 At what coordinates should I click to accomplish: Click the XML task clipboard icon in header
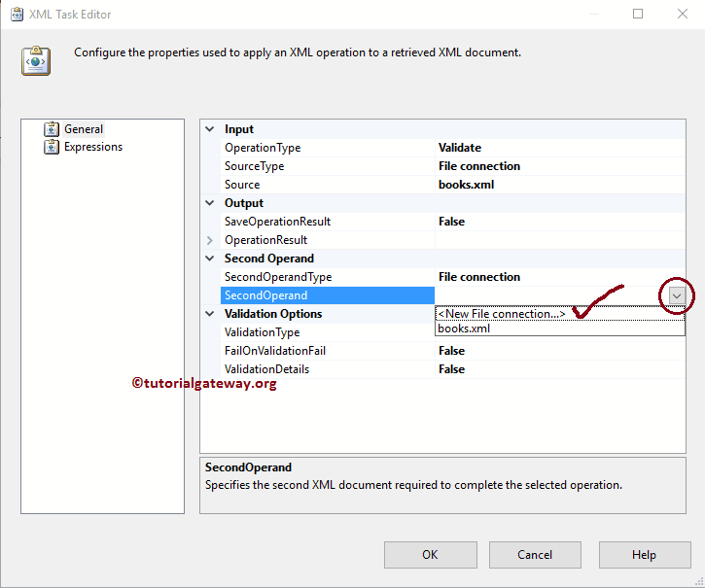click(x=36, y=60)
